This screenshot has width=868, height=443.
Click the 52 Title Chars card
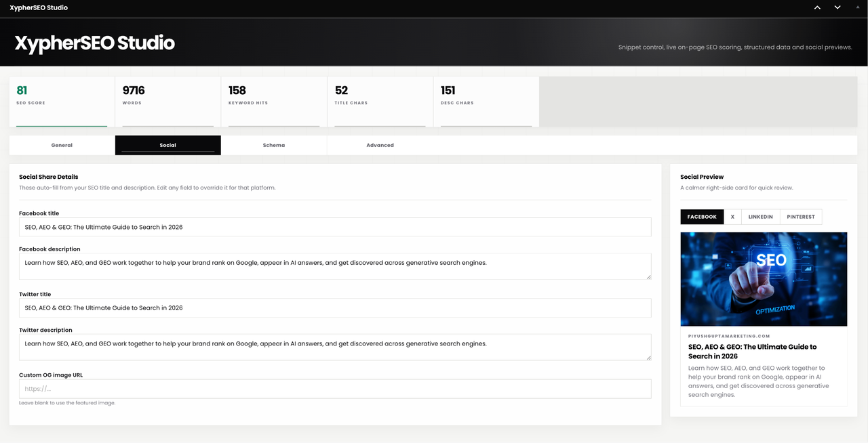tap(380, 102)
